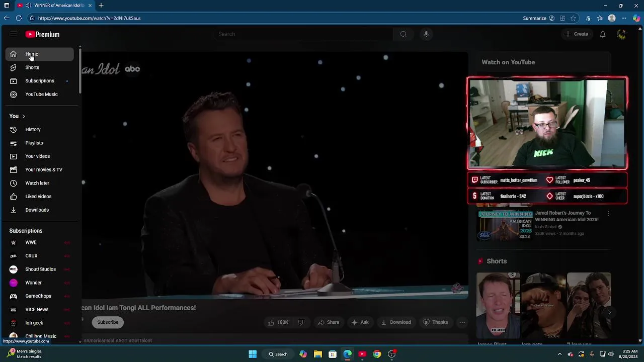Open the lofi geek channel
The height and width of the screenshot is (362, 644).
[40, 323]
